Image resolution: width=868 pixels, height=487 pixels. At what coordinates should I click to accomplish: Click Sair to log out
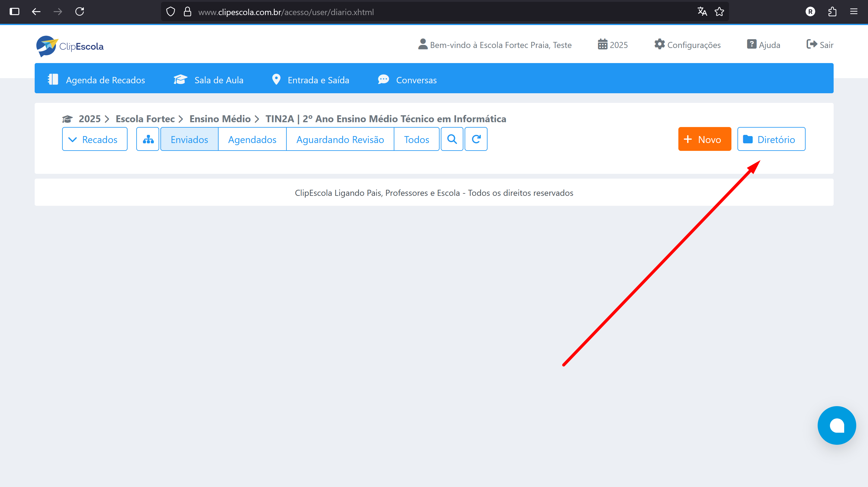819,45
